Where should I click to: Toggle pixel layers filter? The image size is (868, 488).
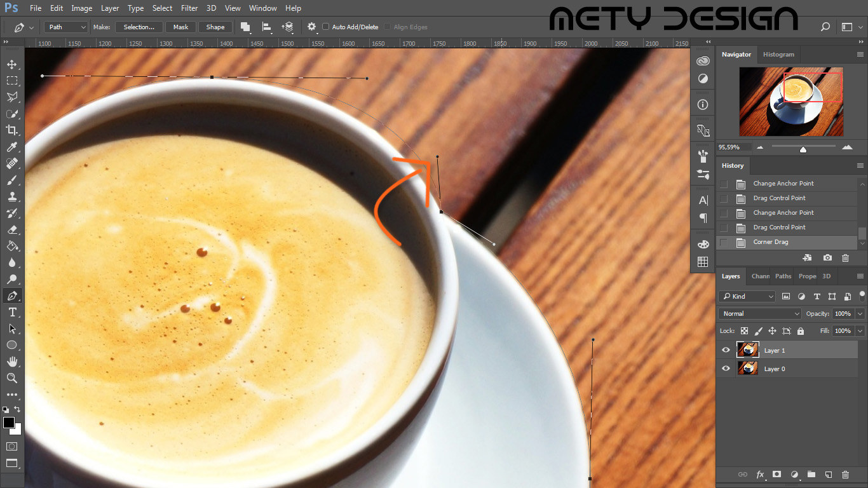click(786, 296)
